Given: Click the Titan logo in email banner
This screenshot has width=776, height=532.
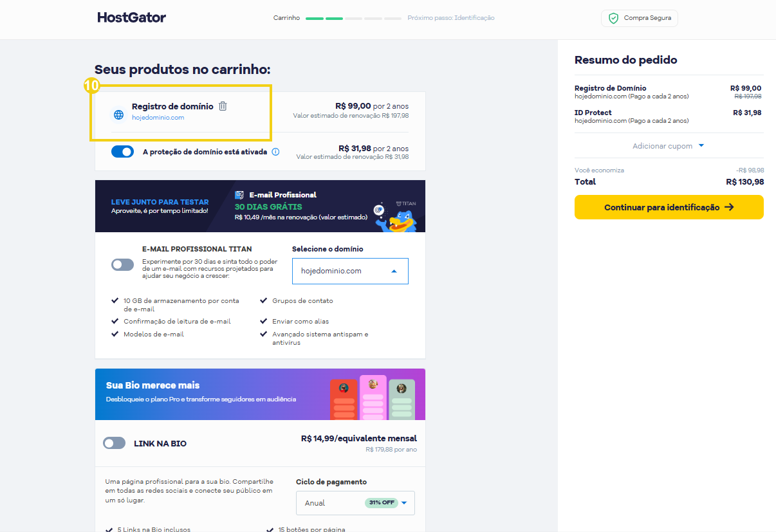Looking at the screenshot, I should pyautogui.click(x=406, y=203).
